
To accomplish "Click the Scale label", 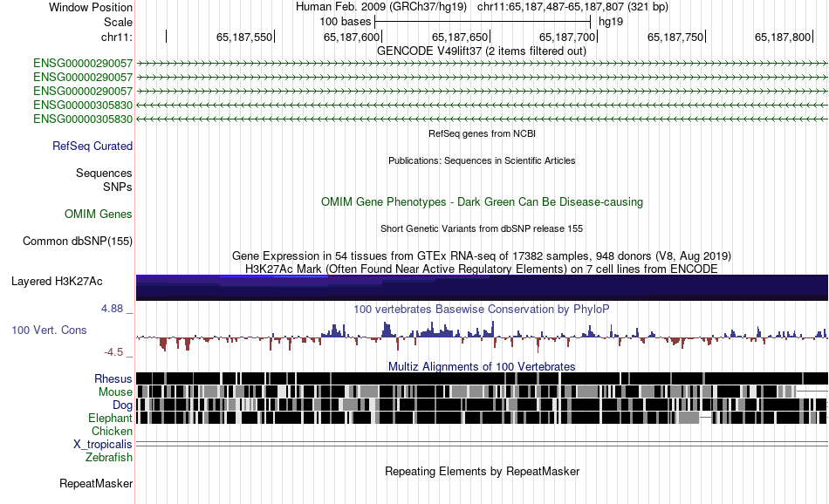I will [x=118, y=22].
